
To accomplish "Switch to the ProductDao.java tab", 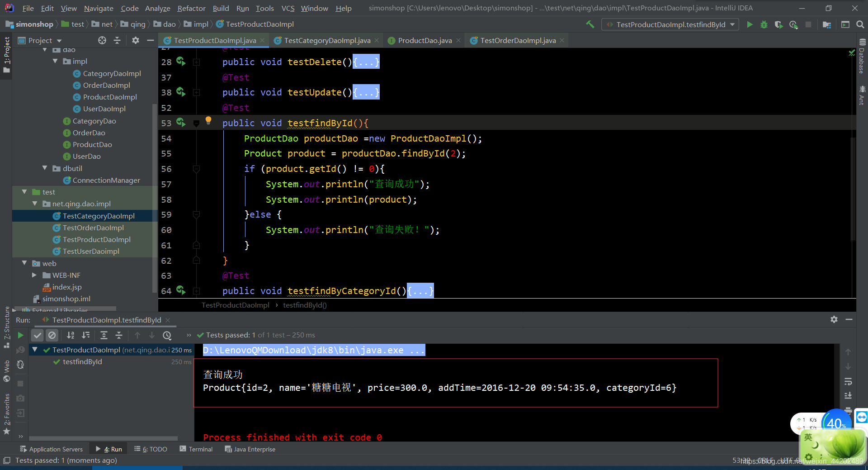I will (425, 40).
